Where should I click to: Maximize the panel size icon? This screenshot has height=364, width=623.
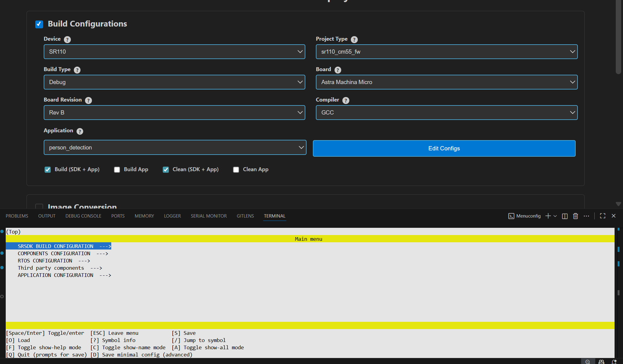pos(603,216)
